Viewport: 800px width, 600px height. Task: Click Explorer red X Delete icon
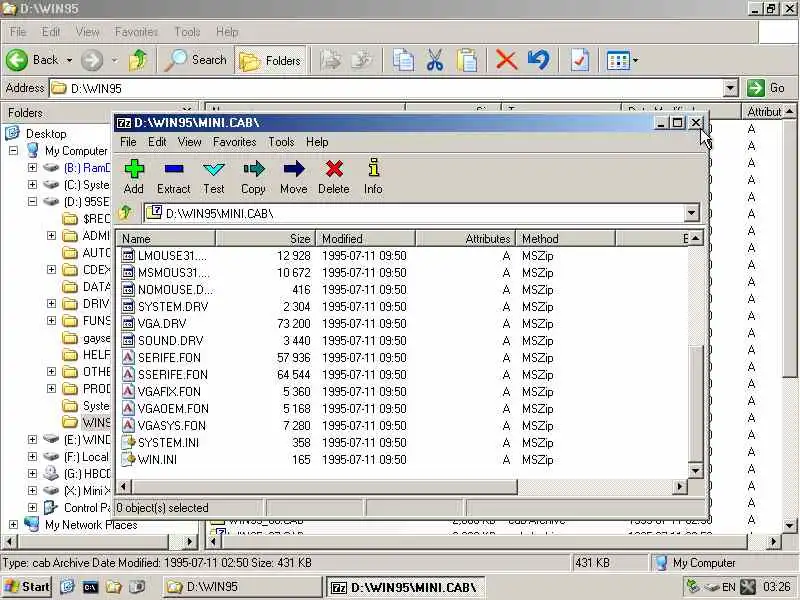point(506,60)
